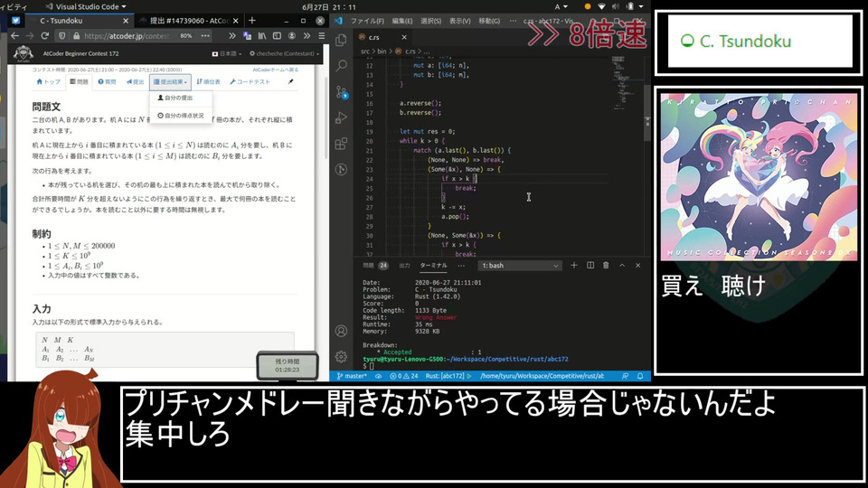The image size is (868, 488).
Task: Open the 提出 link on AtCoder
Action: (x=135, y=82)
